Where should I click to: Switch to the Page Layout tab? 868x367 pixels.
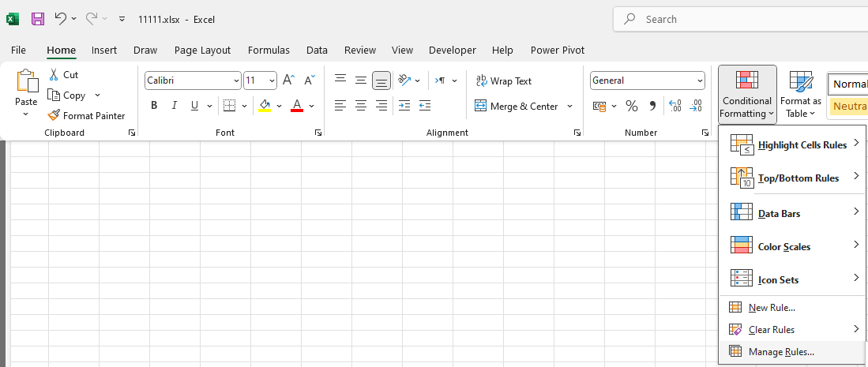pos(202,50)
